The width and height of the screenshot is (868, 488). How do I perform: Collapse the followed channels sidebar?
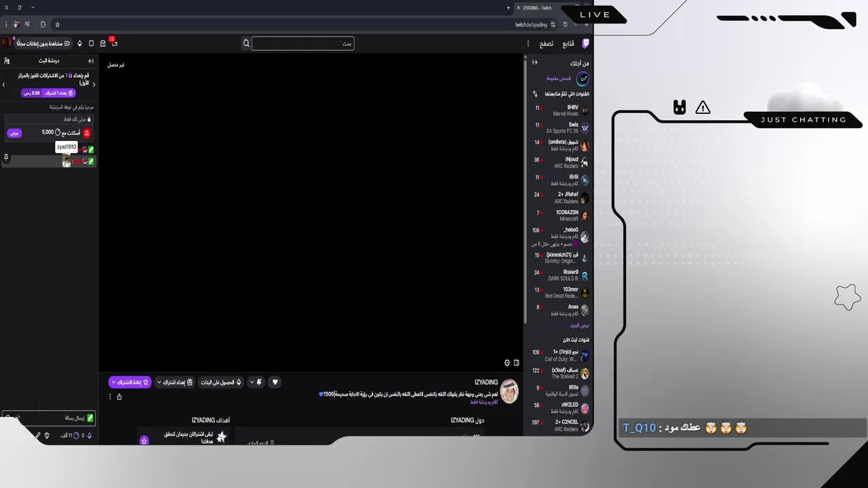click(x=534, y=63)
